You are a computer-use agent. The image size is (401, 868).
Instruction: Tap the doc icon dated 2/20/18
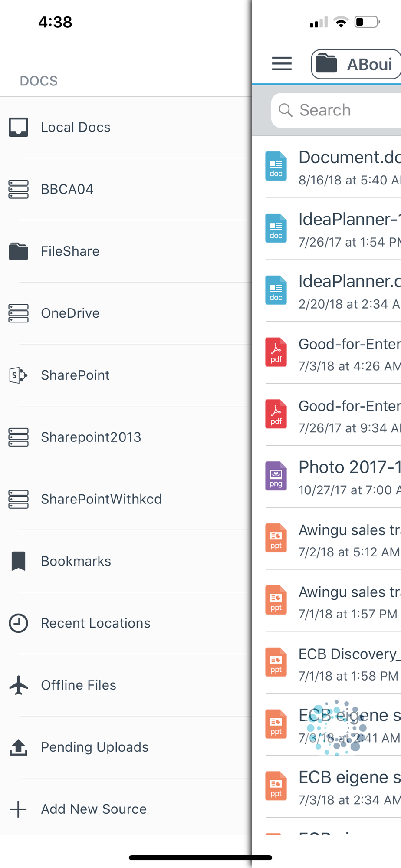[276, 290]
